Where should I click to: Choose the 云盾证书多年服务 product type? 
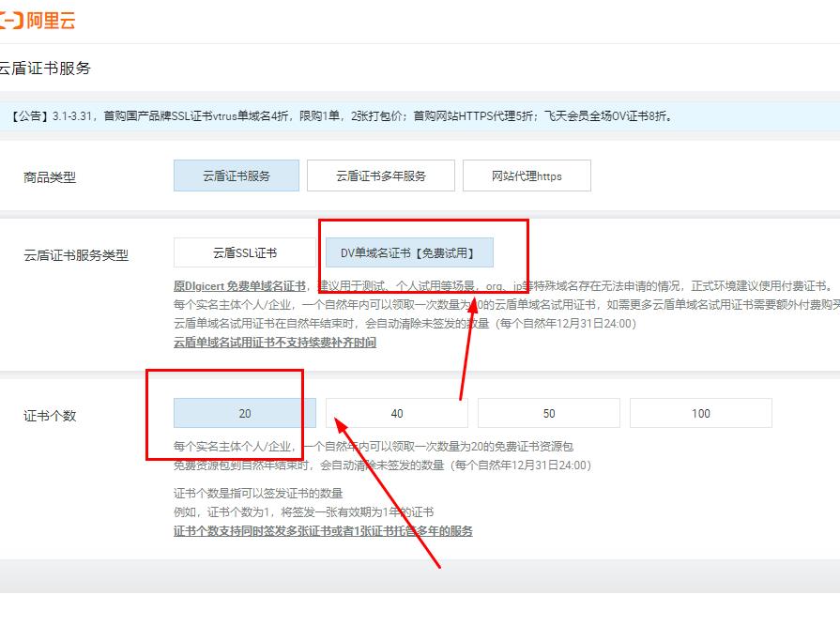(380, 176)
